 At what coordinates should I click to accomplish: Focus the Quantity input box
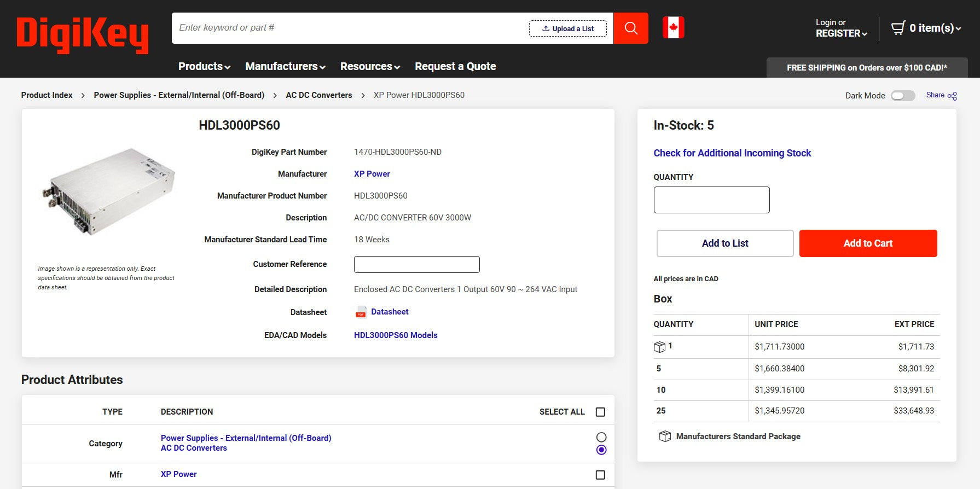click(711, 200)
